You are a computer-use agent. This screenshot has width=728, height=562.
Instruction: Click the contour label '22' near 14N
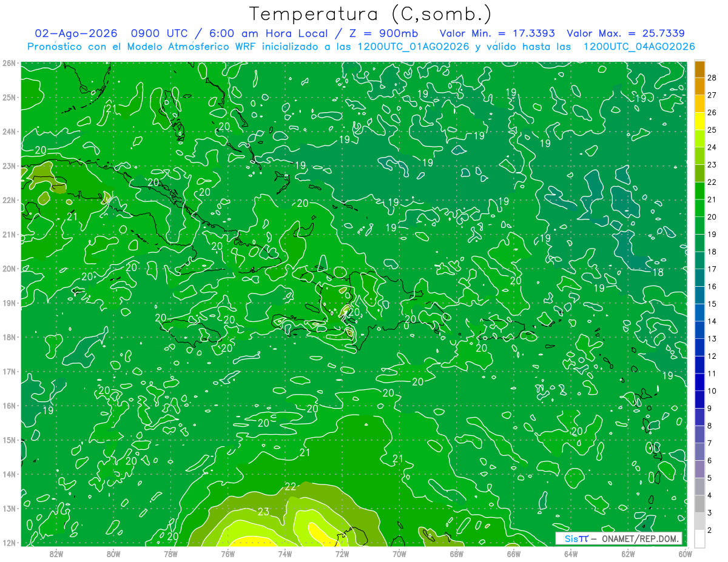(290, 487)
